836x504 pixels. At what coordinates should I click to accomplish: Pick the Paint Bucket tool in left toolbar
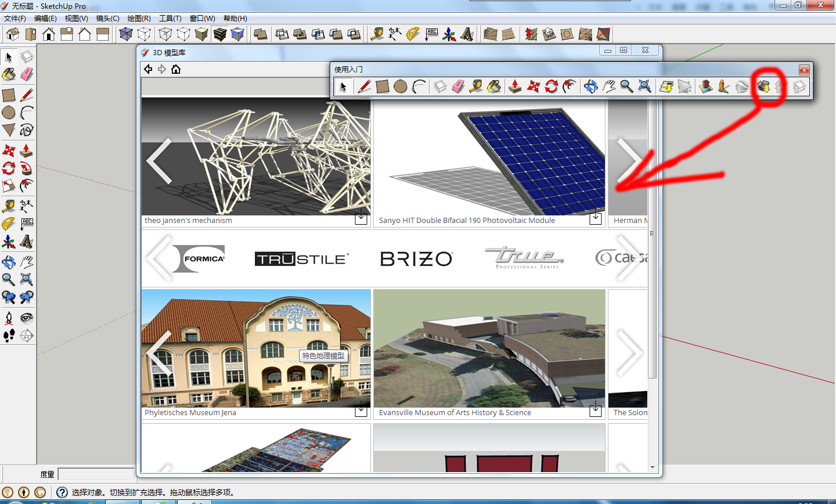[9, 75]
